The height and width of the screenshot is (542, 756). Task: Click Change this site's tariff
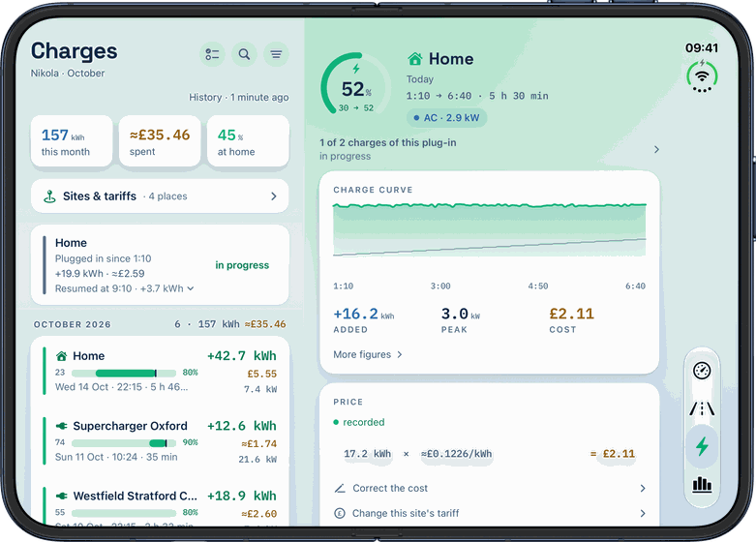coord(490,513)
